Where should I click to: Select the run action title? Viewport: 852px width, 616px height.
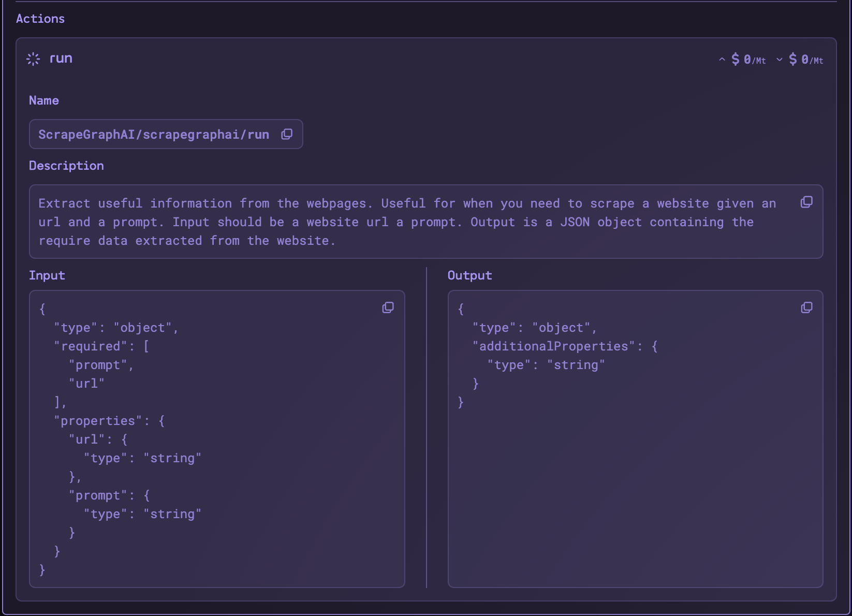click(61, 58)
